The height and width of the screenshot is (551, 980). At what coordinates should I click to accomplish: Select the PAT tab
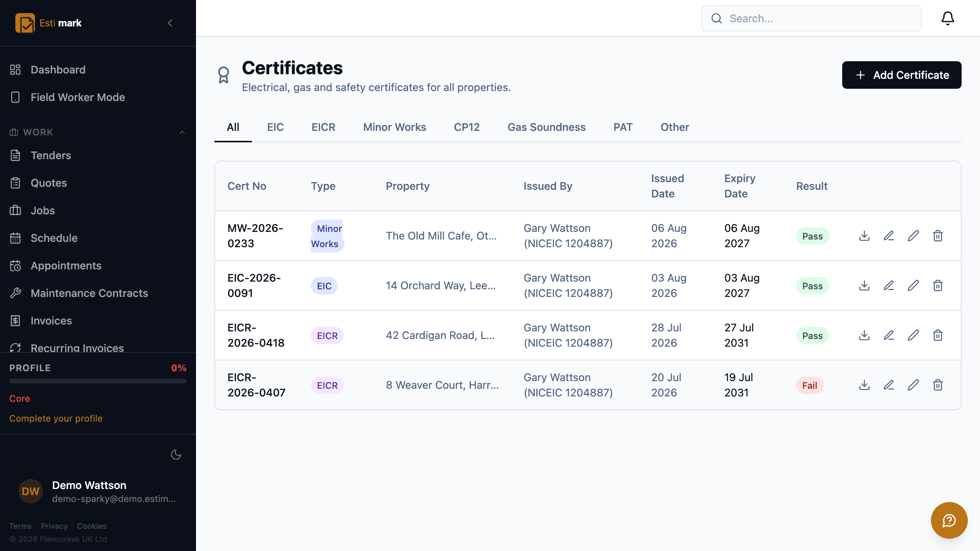pos(623,127)
